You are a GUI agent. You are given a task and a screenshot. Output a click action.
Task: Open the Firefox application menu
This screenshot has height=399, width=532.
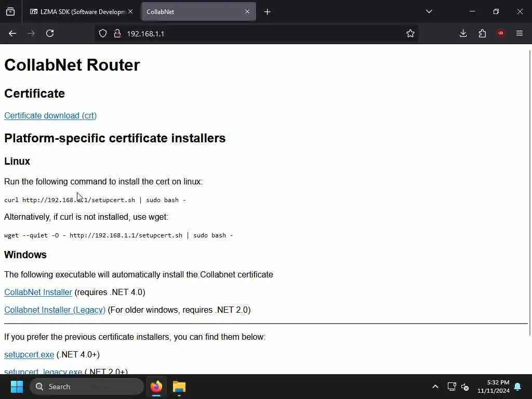click(x=520, y=33)
